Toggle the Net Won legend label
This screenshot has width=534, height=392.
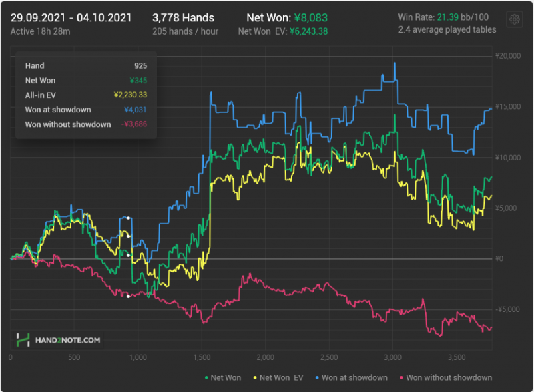click(226, 378)
